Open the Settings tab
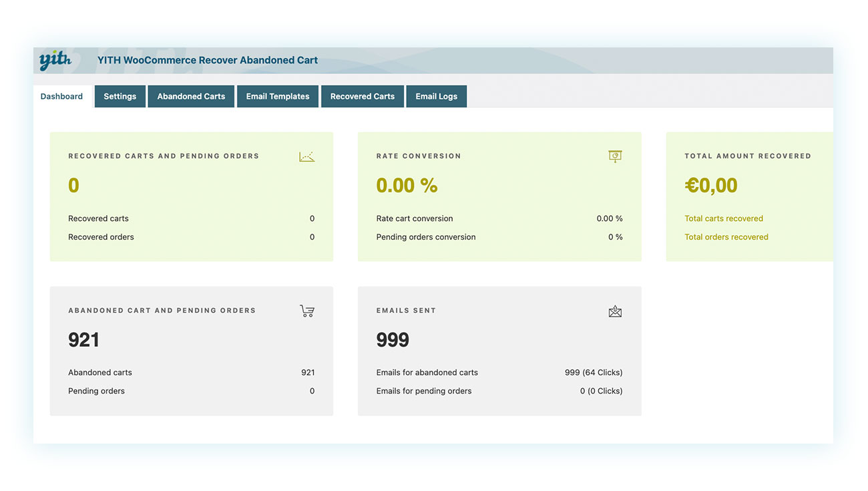Viewport: 868px width, 491px height. coord(120,96)
